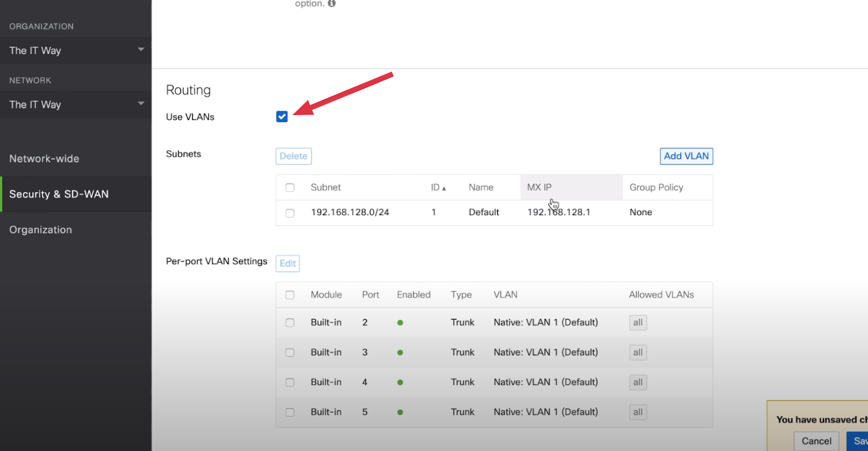Image resolution: width=868 pixels, height=451 pixels.
Task: Check the Per-port table header checkbox
Action: coord(290,295)
